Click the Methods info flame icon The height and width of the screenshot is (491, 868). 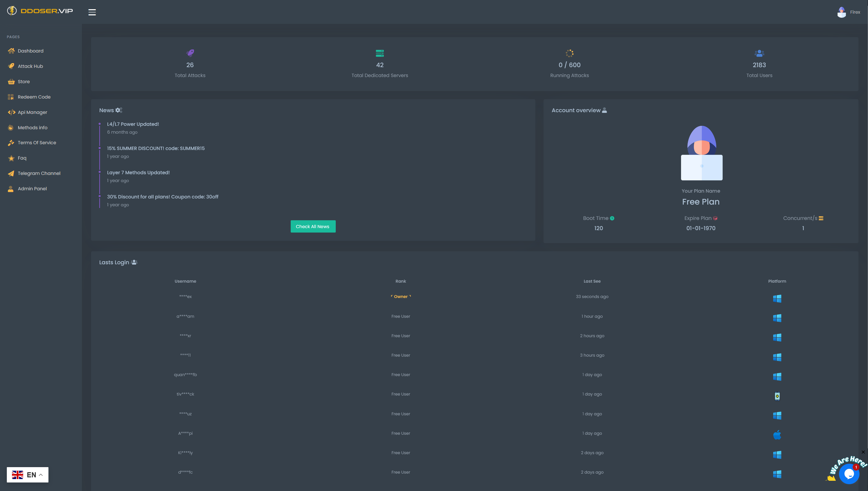pyautogui.click(x=11, y=127)
